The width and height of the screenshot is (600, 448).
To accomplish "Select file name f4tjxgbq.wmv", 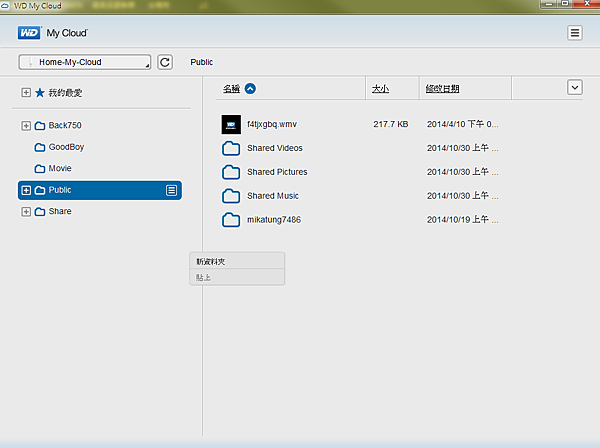I will [272, 124].
